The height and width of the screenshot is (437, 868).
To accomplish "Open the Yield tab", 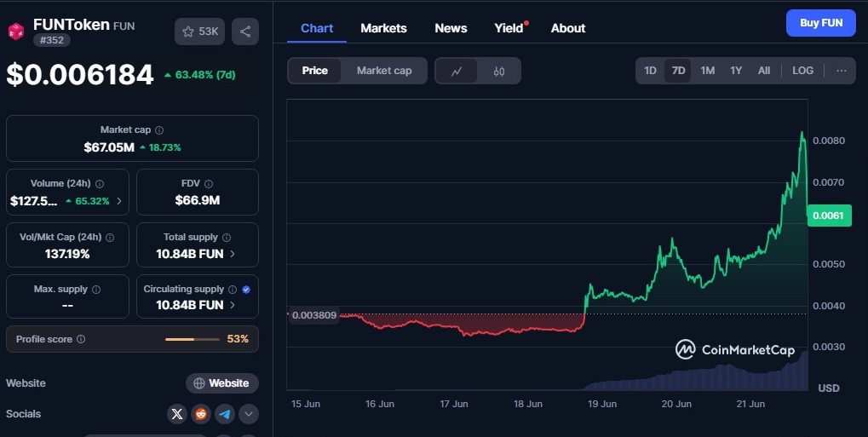I will [509, 28].
